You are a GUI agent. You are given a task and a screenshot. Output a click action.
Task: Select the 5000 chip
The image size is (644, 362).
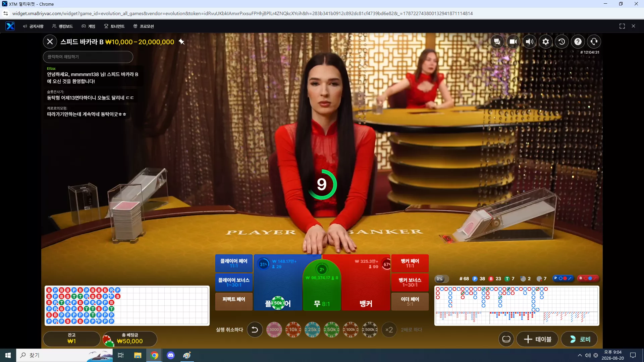click(x=274, y=329)
